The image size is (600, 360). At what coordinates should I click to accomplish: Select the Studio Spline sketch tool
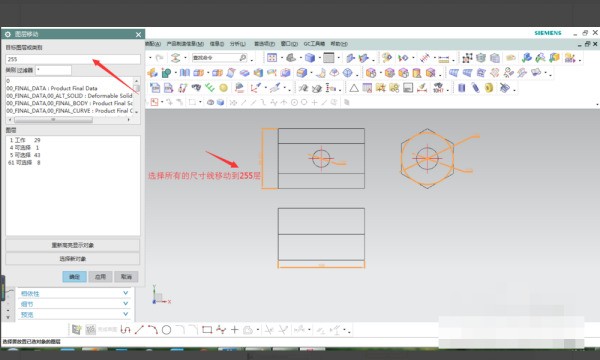pyautogui.click(x=221, y=329)
